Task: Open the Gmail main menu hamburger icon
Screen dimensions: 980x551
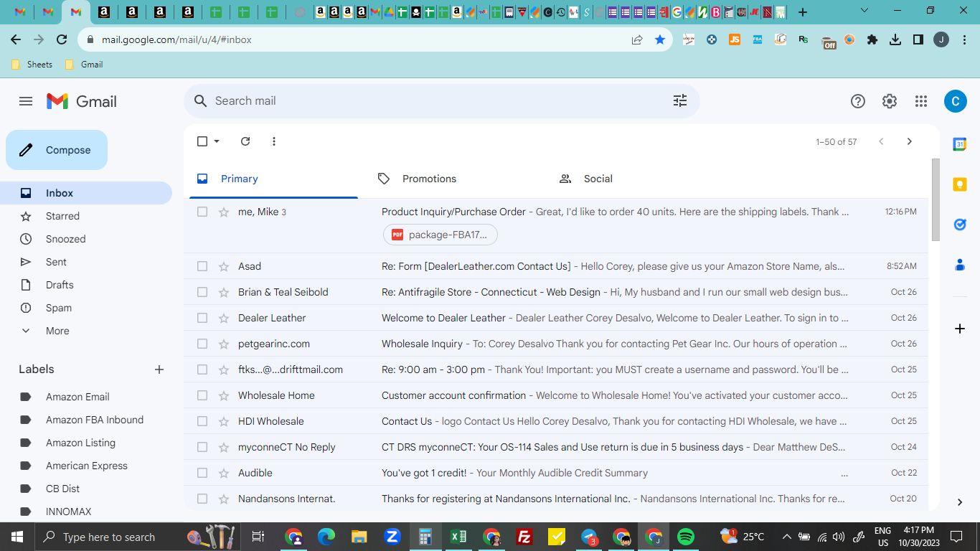Action: pyautogui.click(x=26, y=101)
